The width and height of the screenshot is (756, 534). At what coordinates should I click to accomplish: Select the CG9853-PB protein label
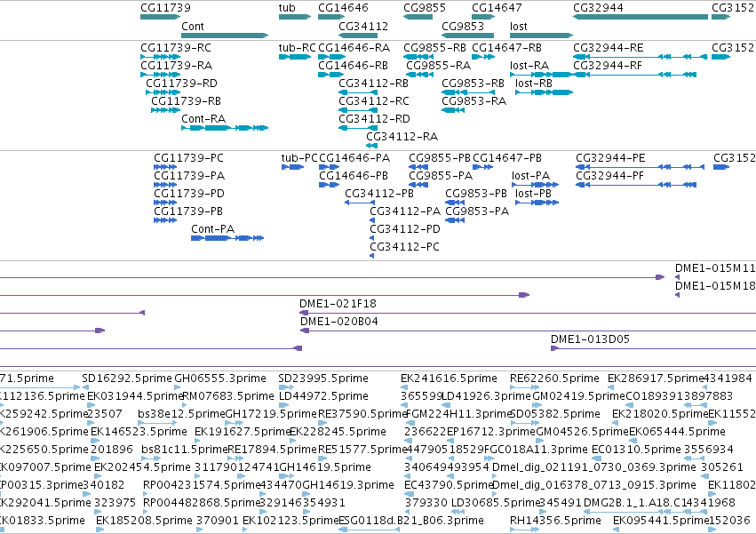[476, 194]
